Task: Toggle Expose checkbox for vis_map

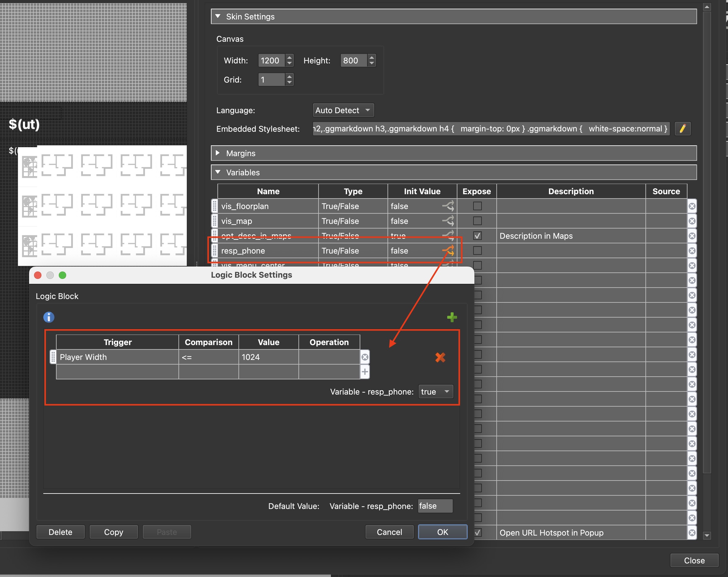Action: (x=477, y=221)
